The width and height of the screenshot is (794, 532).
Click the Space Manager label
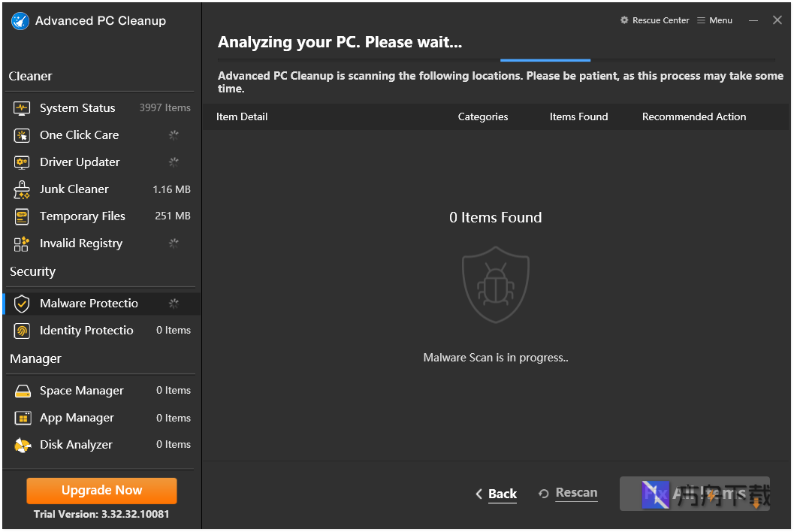[82, 391]
